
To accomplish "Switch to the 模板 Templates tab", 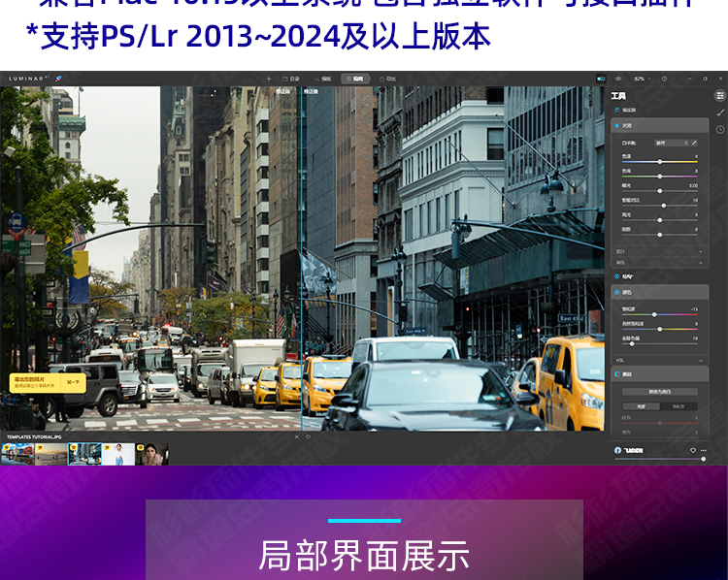I will (x=323, y=79).
